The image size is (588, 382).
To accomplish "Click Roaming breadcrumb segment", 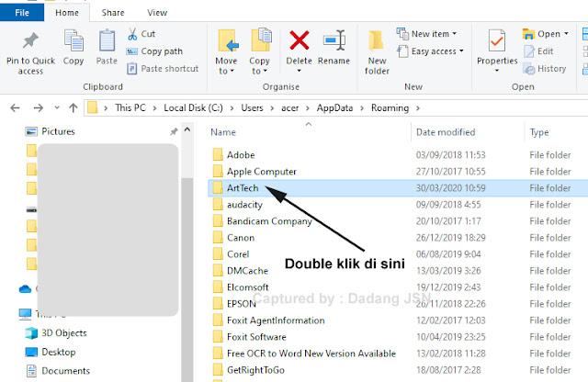I will coord(390,108).
